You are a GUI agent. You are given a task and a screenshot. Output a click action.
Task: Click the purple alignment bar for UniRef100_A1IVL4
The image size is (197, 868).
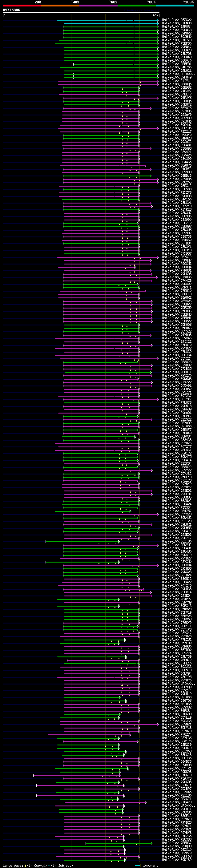[x=108, y=81]
